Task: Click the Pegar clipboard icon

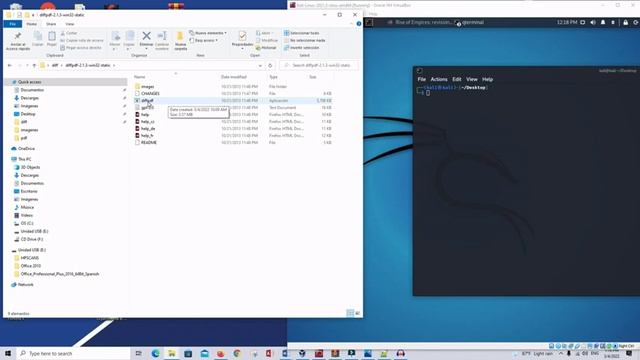Action: click(x=52, y=36)
